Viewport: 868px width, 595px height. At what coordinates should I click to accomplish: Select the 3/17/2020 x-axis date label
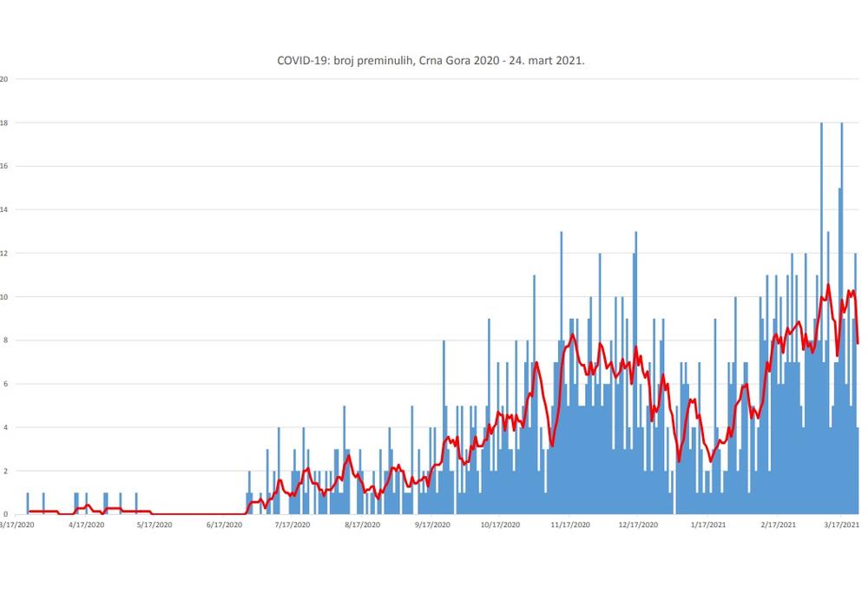[16, 525]
